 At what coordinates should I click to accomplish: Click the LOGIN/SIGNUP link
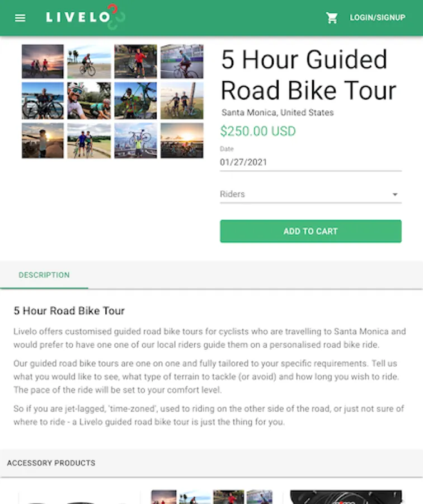coord(377,17)
